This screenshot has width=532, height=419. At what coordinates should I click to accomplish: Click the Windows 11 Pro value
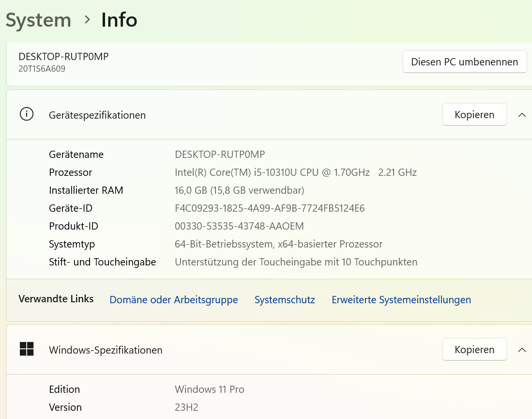[x=209, y=389]
